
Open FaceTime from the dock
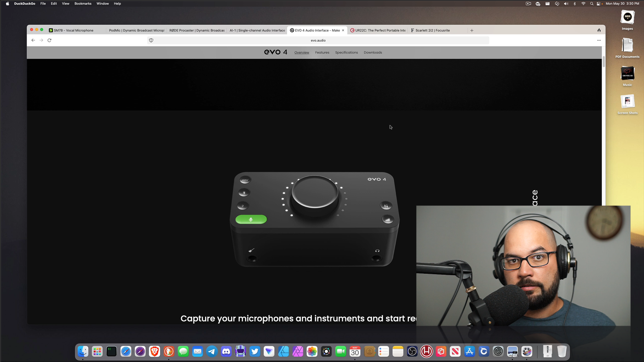(340, 351)
